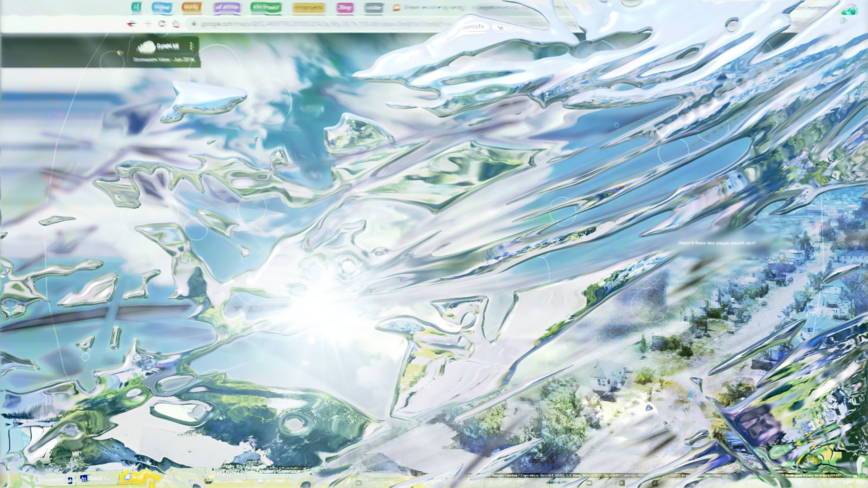This screenshot has width=868, height=488.
Task: Open the first teal tab group
Action: pos(137,7)
